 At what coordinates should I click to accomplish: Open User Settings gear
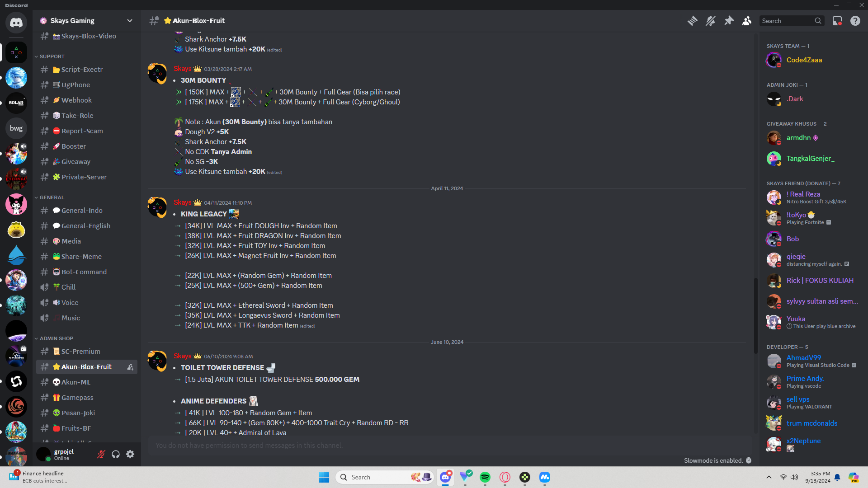coord(130,454)
